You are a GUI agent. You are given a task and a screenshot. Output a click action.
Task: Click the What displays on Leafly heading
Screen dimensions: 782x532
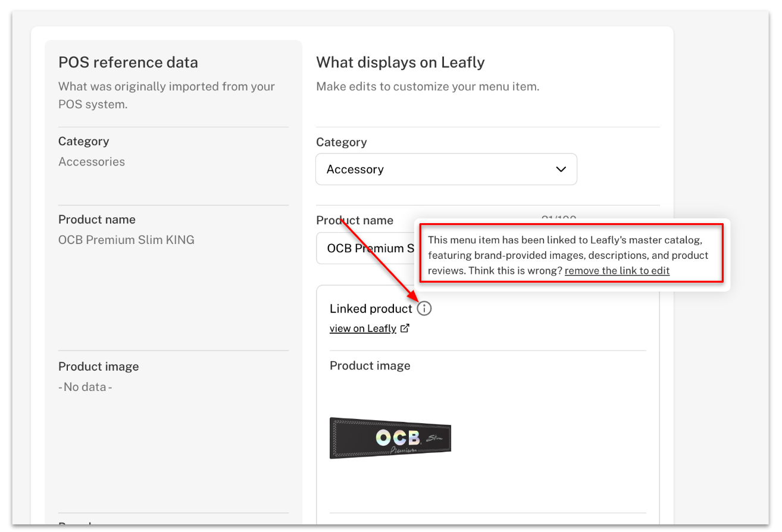pos(401,62)
